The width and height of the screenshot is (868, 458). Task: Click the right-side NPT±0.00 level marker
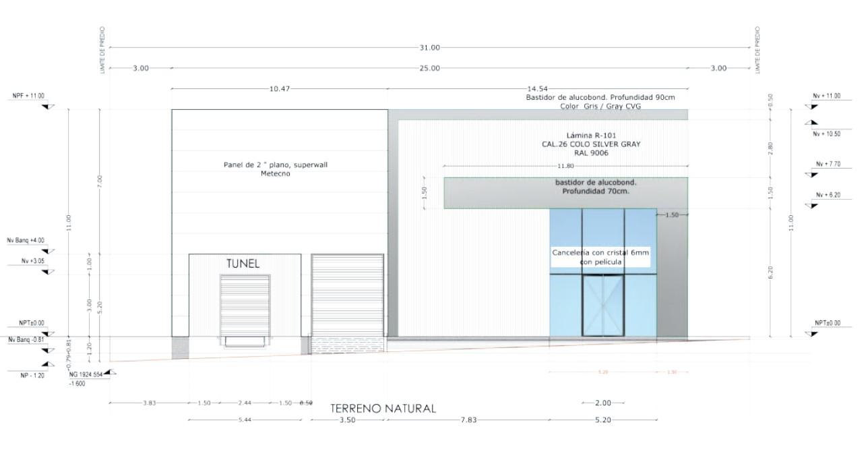pyautogui.click(x=811, y=333)
